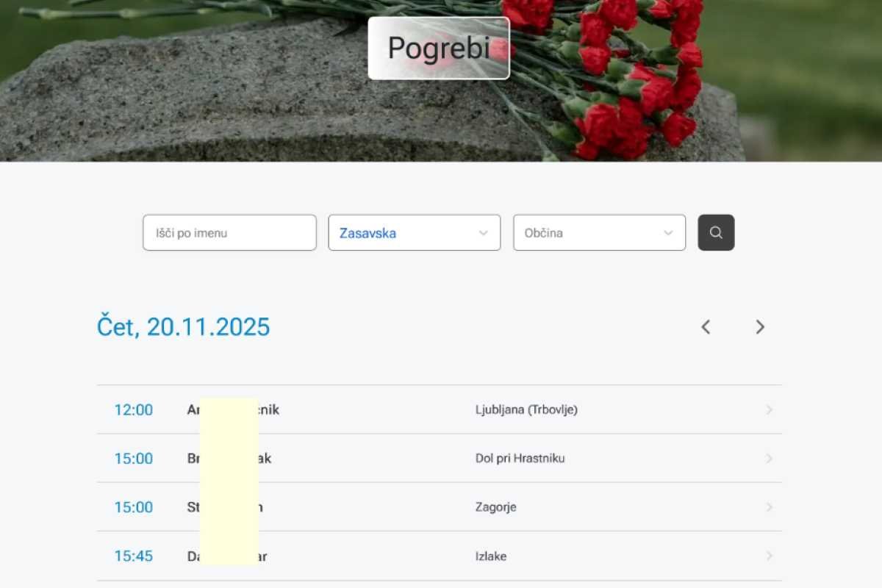This screenshot has height=588, width=882.
Task: Go to the next day with right arrow
Action: click(x=760, y=327)
